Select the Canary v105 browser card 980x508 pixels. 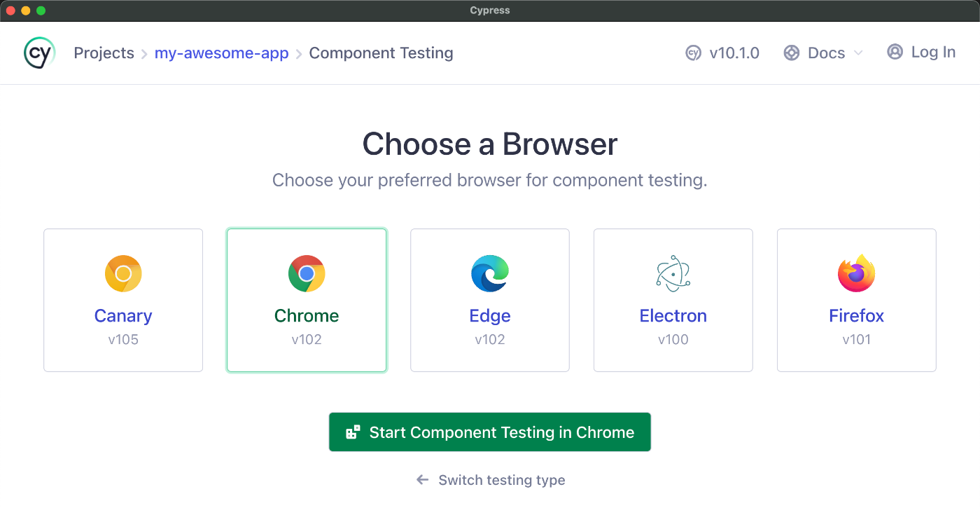tap(123, 300)
